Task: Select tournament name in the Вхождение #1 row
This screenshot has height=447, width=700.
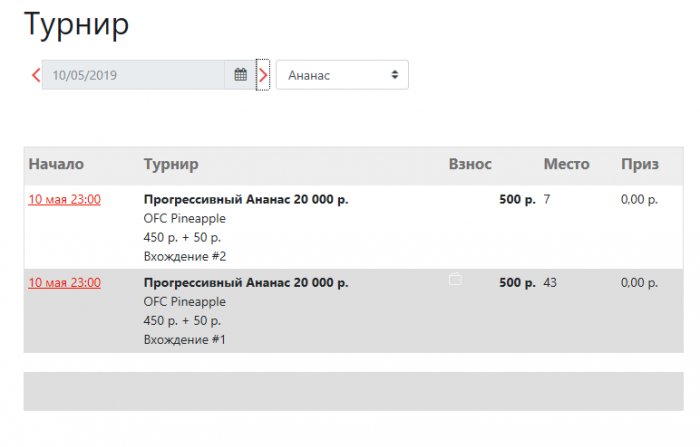Action: [x=246, y=283]
